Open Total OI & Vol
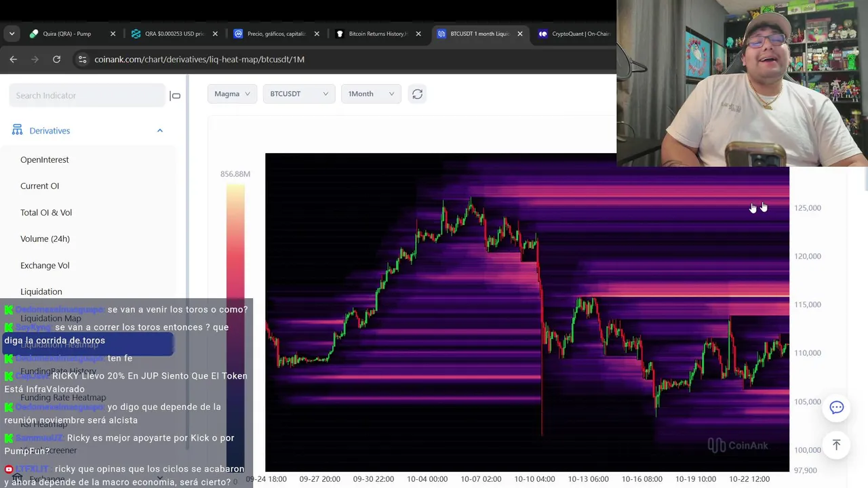Screen dimensions: 868x488 (x=46, y=213)
